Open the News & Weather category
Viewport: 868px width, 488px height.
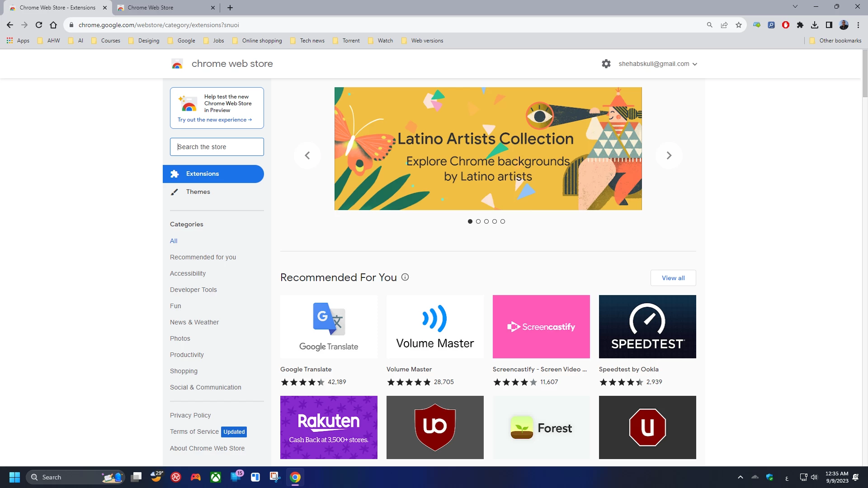click(194, 322)
